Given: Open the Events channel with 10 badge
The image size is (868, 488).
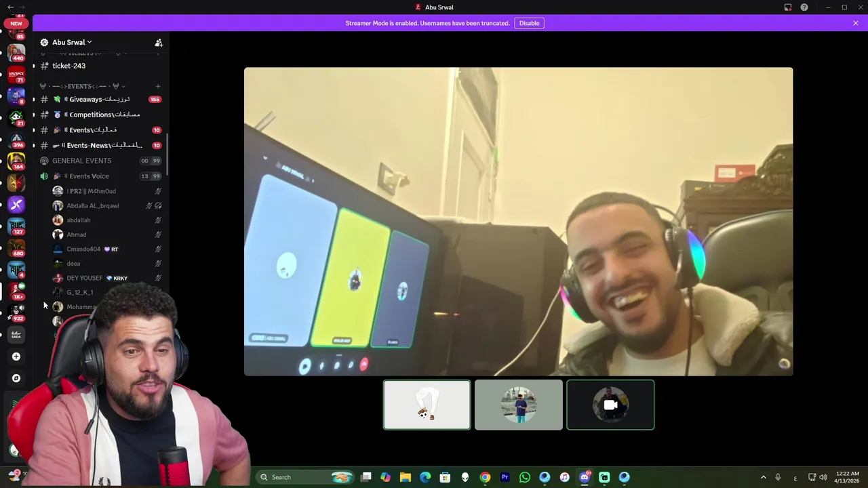Looking at the screenshot, I should (100, 130).
